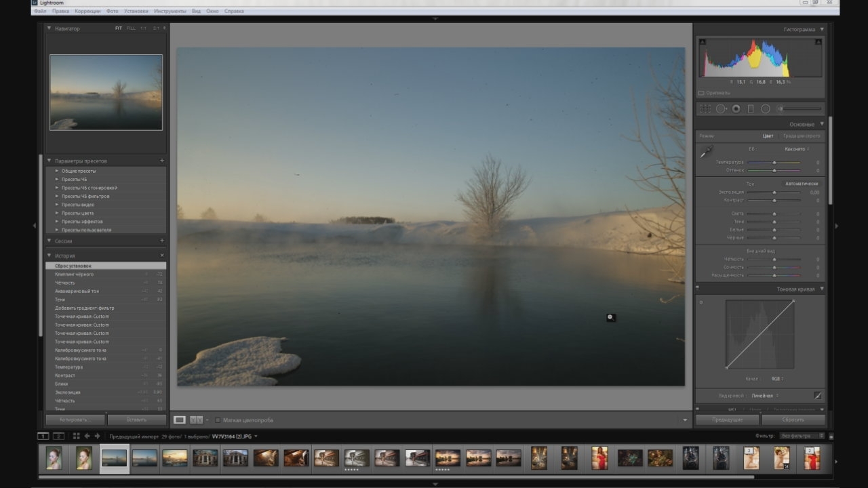Collapse the Гистограмма panel
The height and width of the screenshot is (488, 868).
[822, 29]
